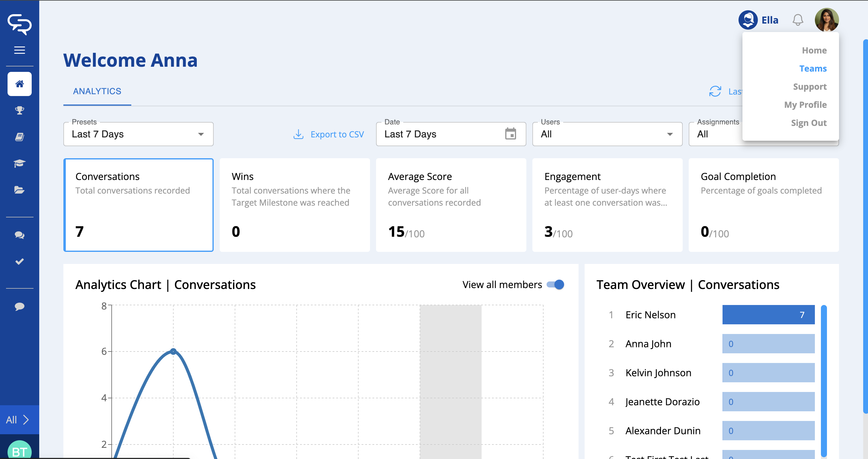The height and width of the screenshot is (459, 868).
Task: Open the folder icon in sidebar
Action: [x=20, y=190]
